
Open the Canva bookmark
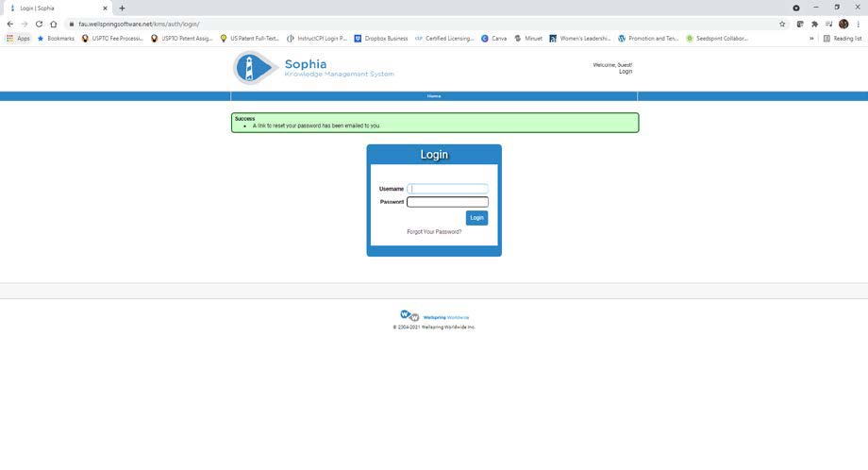pyautogui.click(x=493, y=39)
